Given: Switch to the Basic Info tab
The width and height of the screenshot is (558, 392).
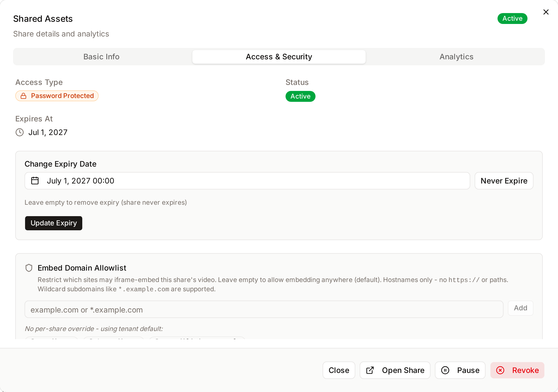Looking at the screenshot, I should [x=101, y=57].
